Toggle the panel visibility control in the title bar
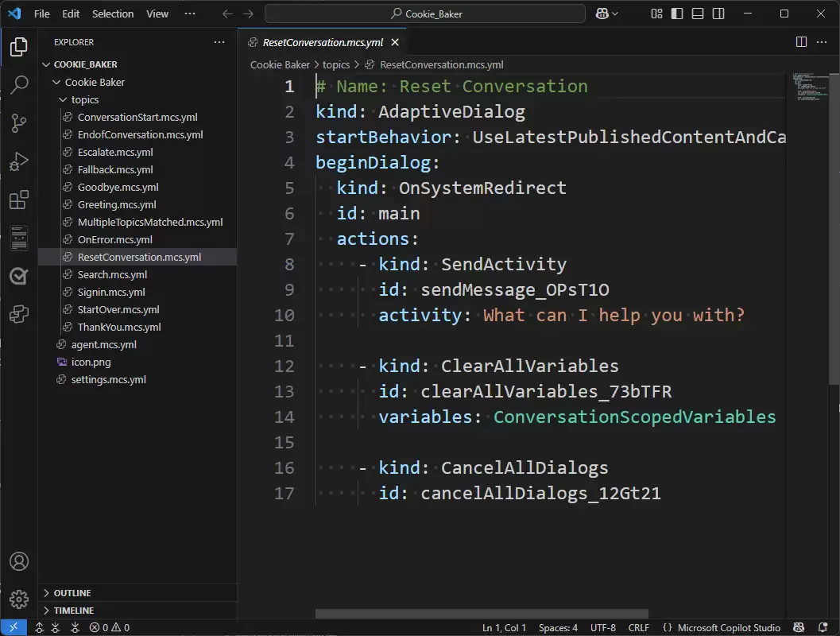The image size is (840, 636). [697, 14]
